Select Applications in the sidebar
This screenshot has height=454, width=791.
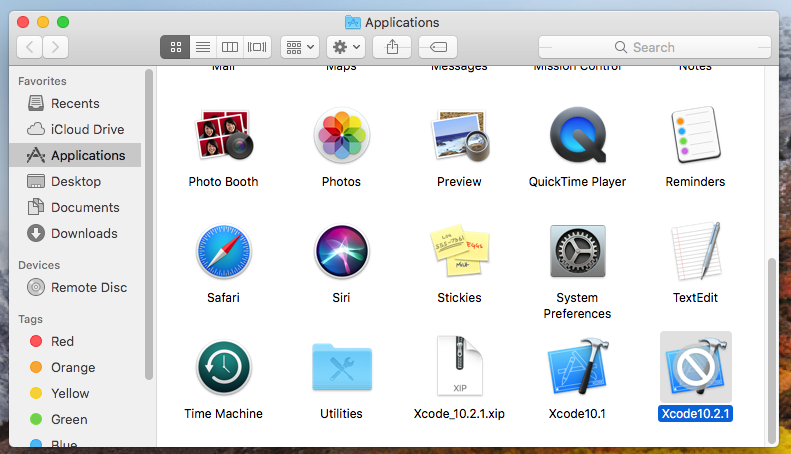[75, 155]
